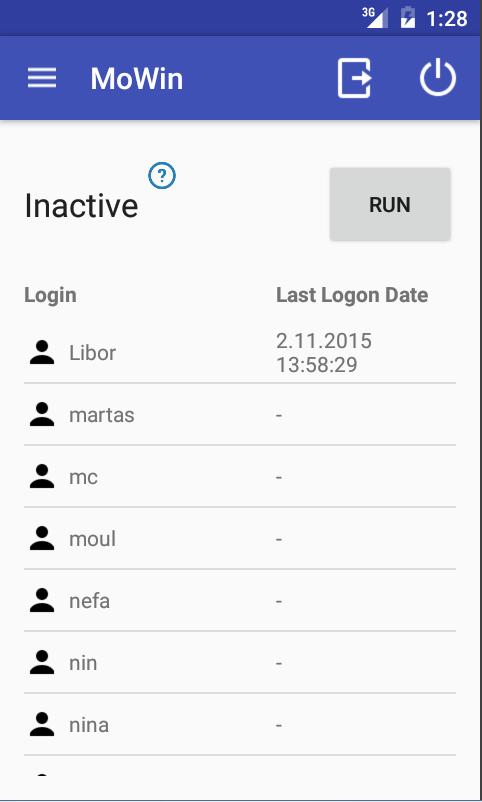Tap the logout exit icon

click(x=355, y=78)
